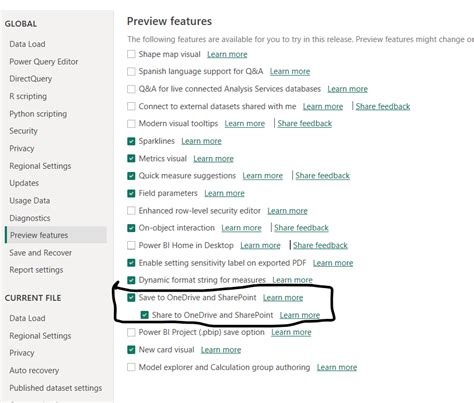Go to Python scripting options
Screen dimensions: 474x403
(38, 114)
